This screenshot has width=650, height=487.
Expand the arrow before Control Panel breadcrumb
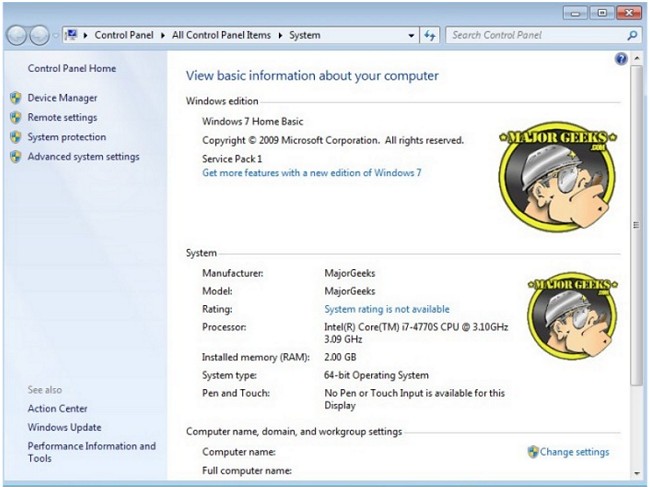click(85, 36)
